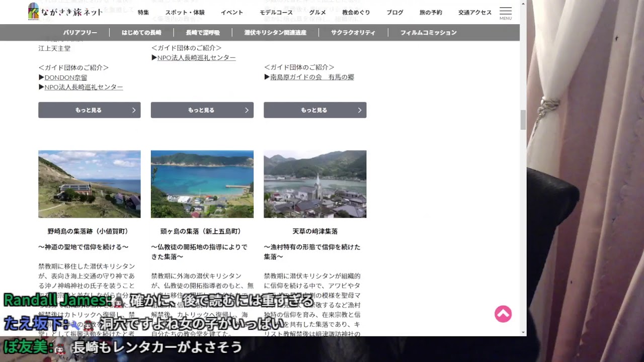Click the first もっと見る button on the left
644x362 pixels.
tap(89, 110)
